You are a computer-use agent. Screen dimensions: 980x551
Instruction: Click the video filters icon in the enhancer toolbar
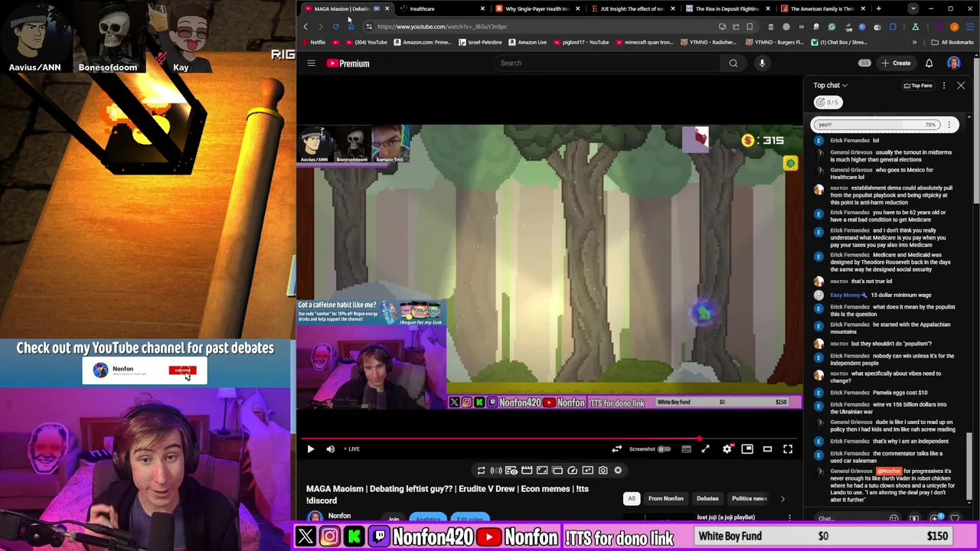click(587, 471)
